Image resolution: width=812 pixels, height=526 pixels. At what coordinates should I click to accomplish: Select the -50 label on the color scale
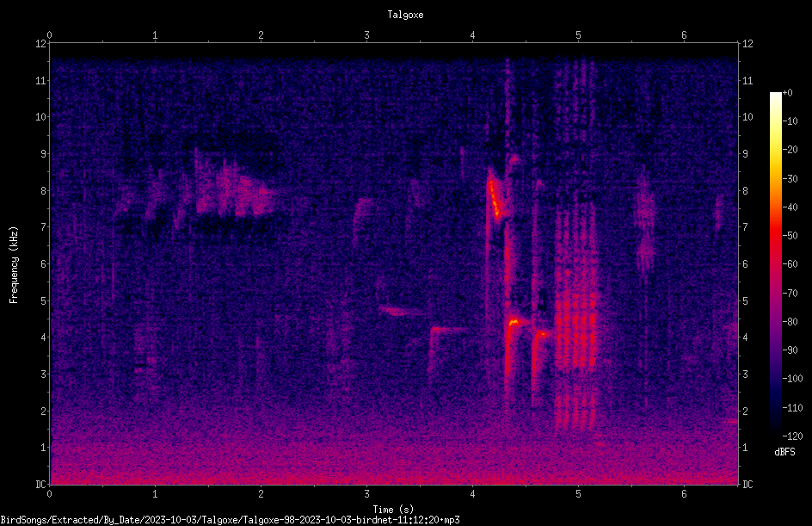point(790,236)
